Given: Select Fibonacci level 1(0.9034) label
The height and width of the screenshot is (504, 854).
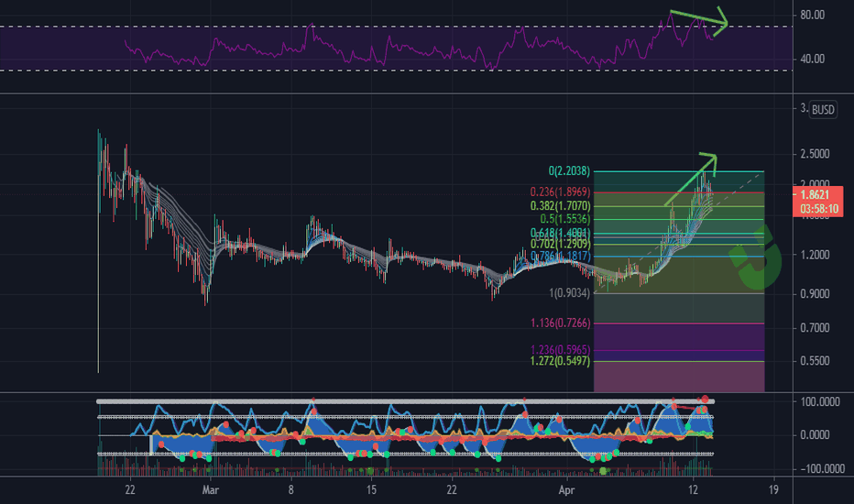Looking at the screenshot, I should pyautogui.click(x=569, y=293).
